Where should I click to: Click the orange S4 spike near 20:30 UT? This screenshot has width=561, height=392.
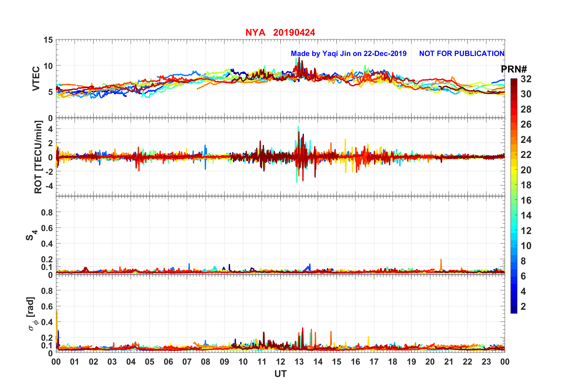tap(441, 265)
